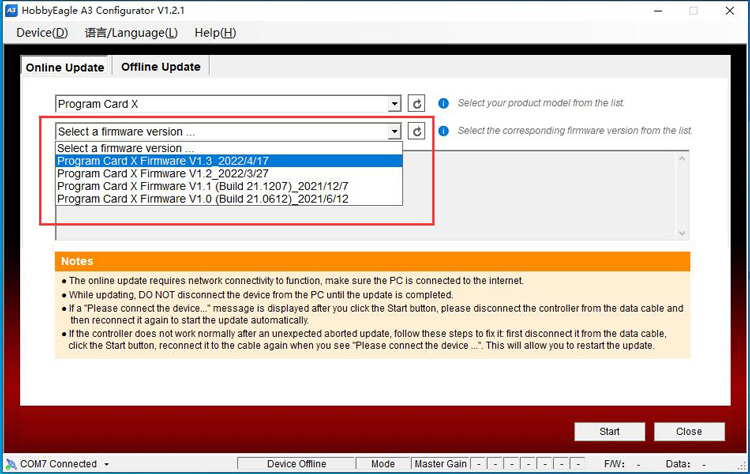Click refresh icon beside firmware version list

click(x=417, y=132)
